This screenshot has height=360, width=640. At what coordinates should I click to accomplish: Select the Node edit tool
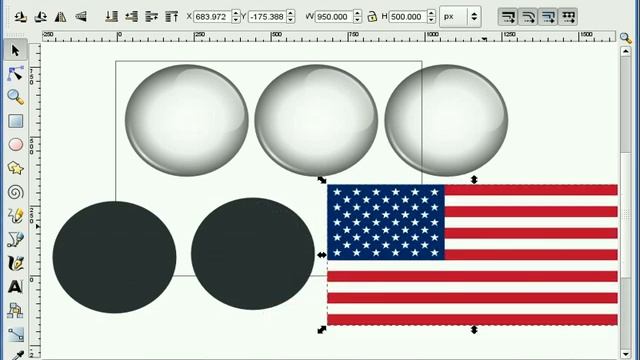(x=16, y=74)
